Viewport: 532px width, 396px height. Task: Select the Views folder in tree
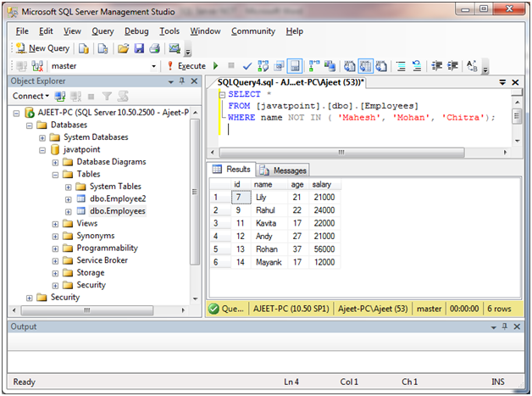click(87, 224)
